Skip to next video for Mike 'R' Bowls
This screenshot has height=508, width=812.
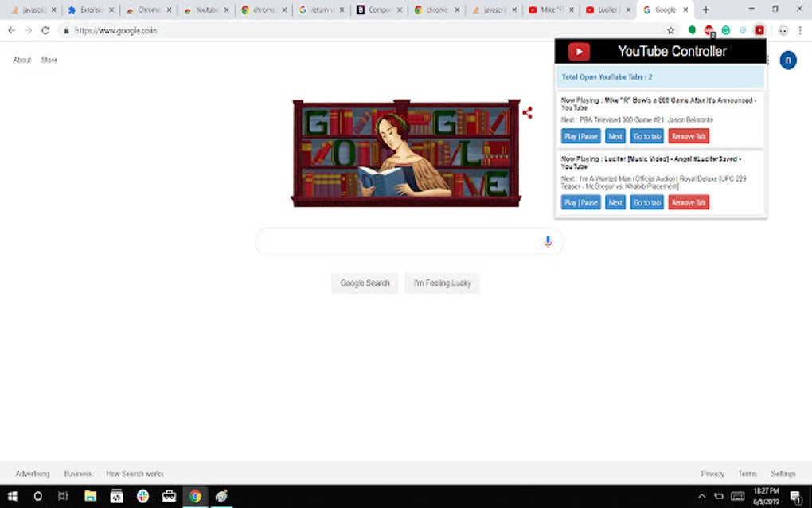pyautogui.click(x=615, y=136)
